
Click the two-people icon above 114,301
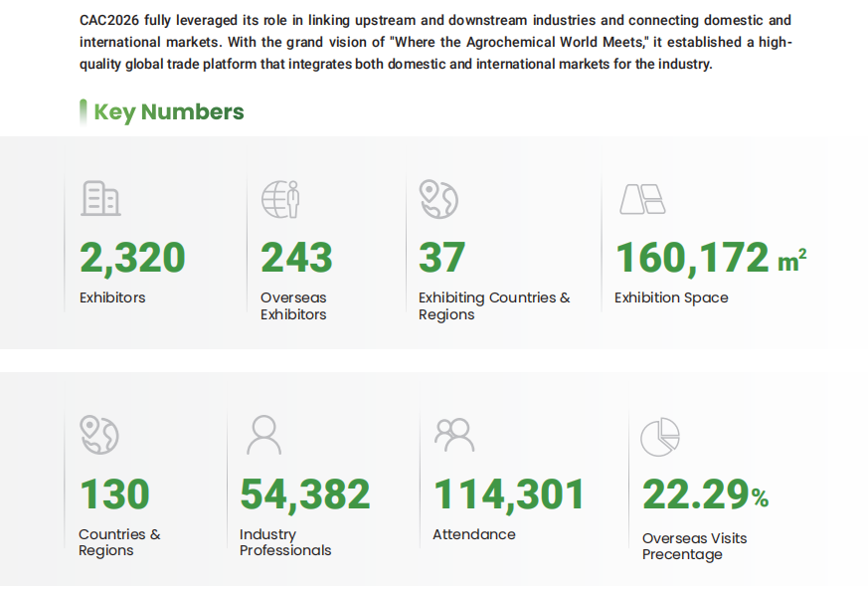pyautogui.click(x=454, y=435)
